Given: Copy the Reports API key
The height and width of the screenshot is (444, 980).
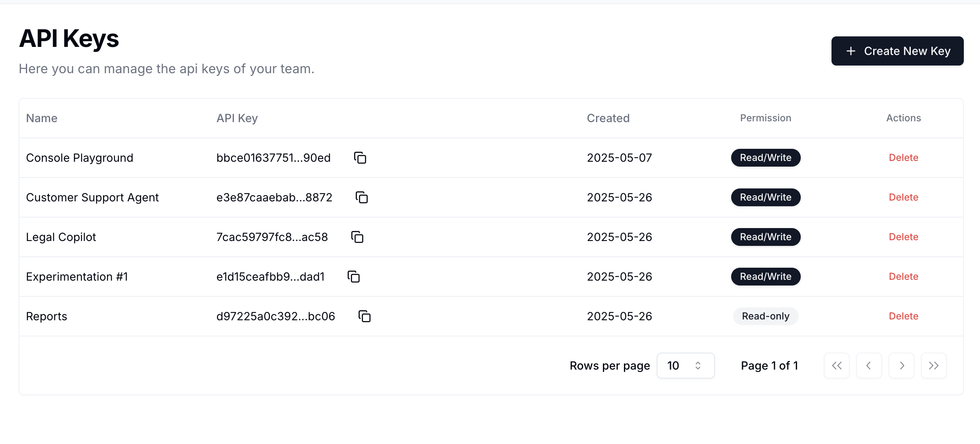Looking at the screenshot, I should click(x=364, y=316).
